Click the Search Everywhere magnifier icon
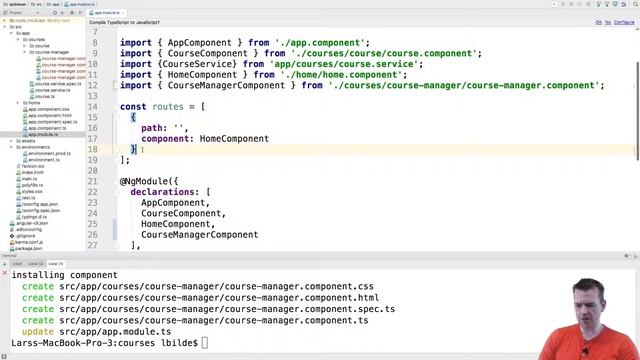Viewport: 640px width, 360px height. (636, 4)
